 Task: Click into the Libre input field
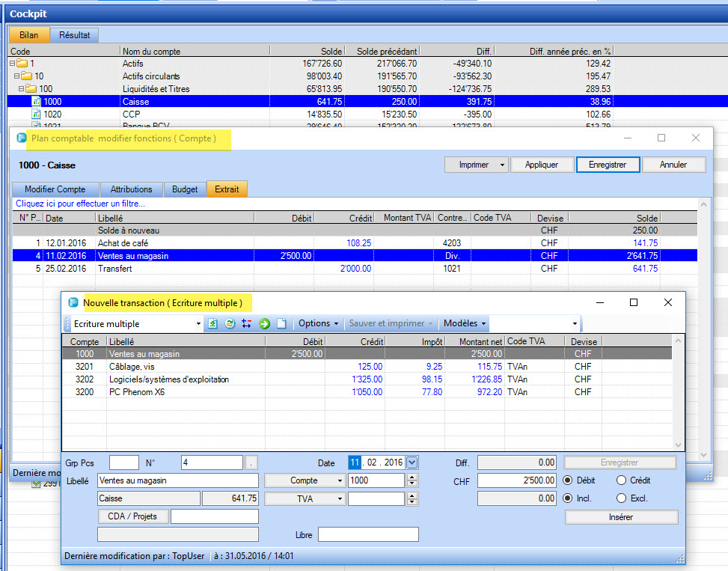coord(367,534)
